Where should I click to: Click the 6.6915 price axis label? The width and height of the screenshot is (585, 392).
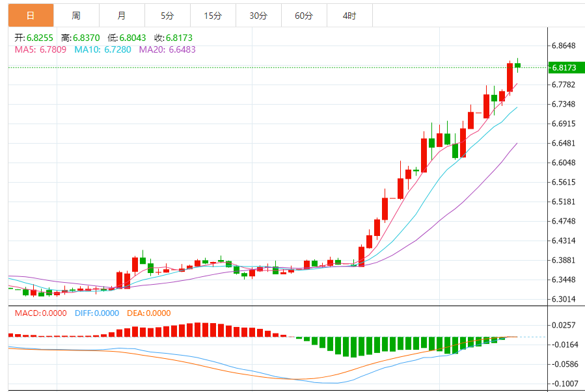564,124
